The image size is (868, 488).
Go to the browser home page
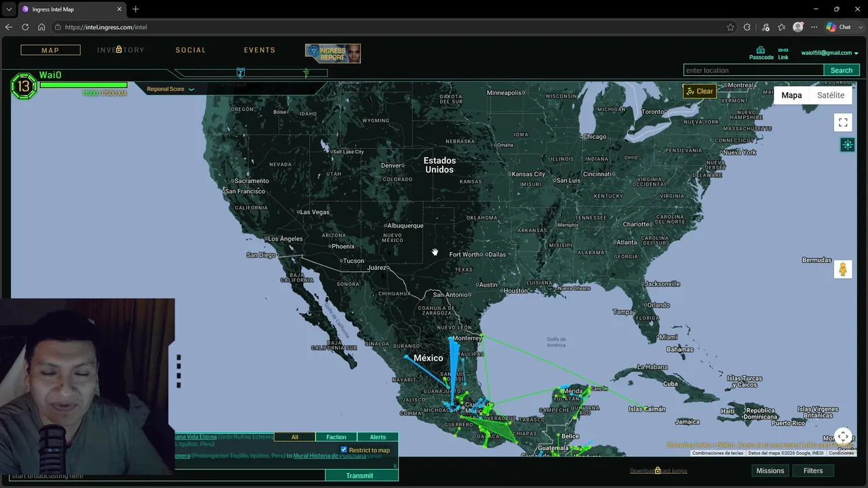tap(41, 27)
